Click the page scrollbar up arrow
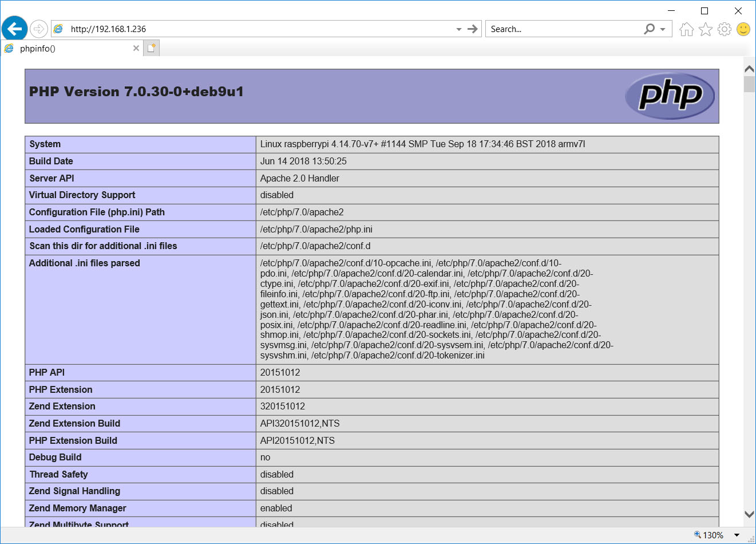The height and width of the screenshot is (544, 756). click(x=749, y=69)
